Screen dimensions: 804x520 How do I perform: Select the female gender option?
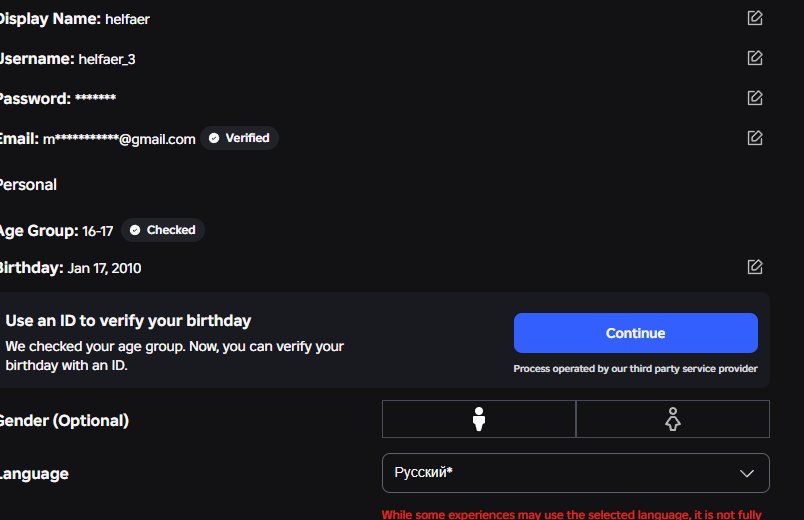[x=673, y=419]
